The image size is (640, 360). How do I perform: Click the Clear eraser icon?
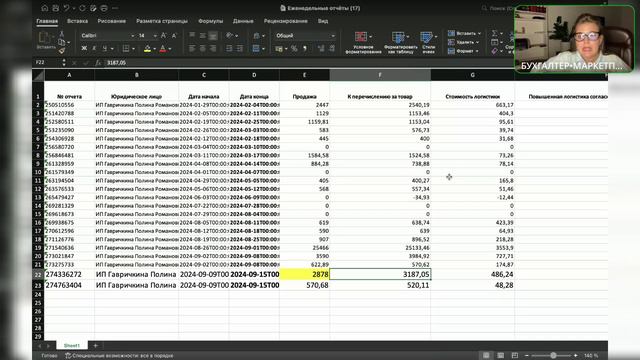(495, 51)
